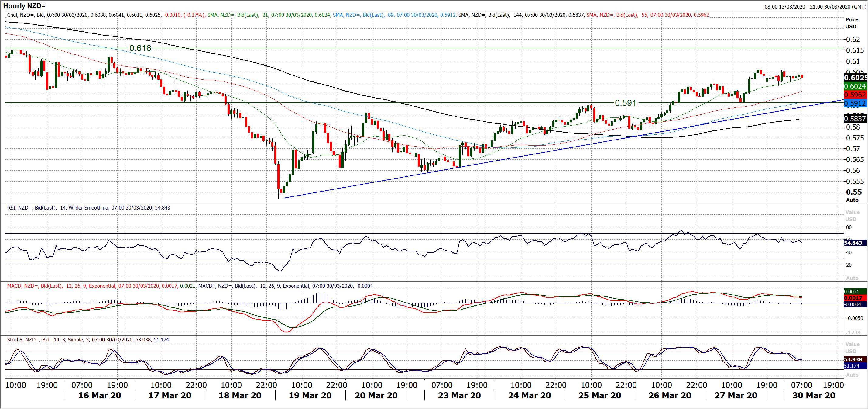Click the GMT date range text in header
Image resolution: width=868 pixels, height=409 pixels.
815,7
